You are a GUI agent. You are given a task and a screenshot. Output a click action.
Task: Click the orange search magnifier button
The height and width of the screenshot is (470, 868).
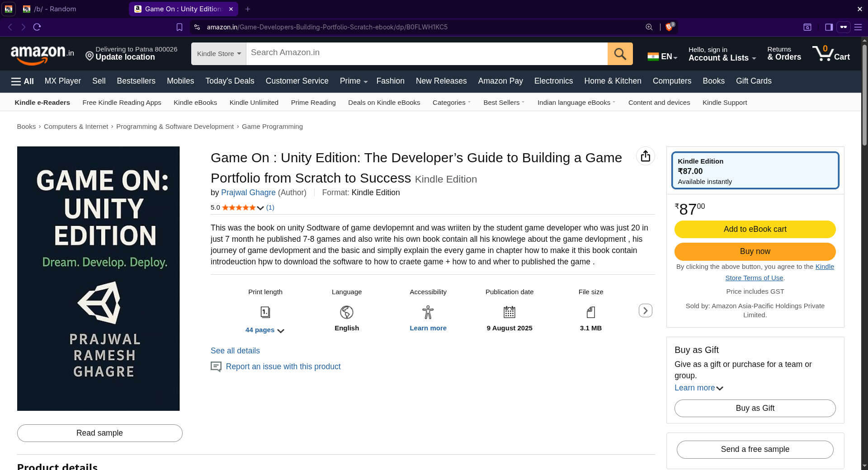click(620, 54)
